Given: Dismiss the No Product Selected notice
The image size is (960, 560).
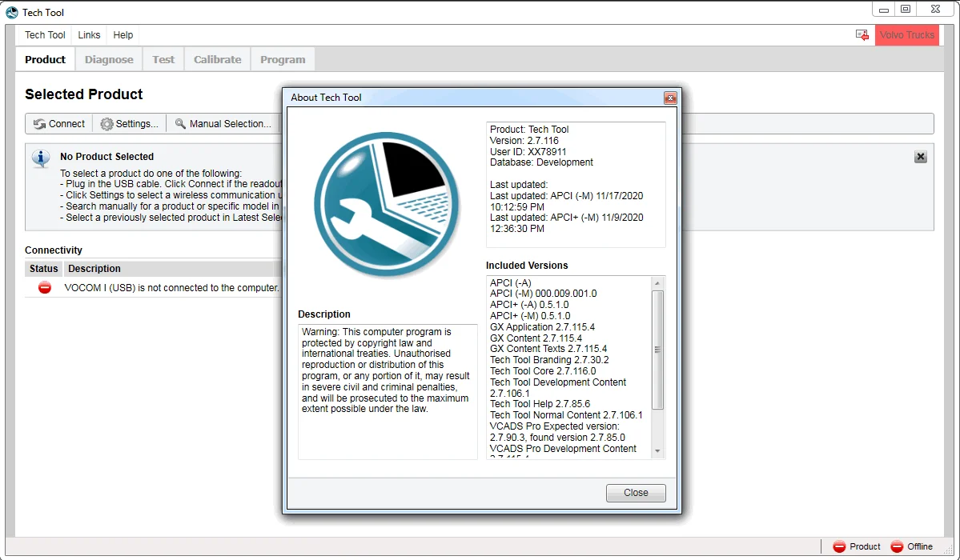Looking at the screenshot, I should coord(920,158).
